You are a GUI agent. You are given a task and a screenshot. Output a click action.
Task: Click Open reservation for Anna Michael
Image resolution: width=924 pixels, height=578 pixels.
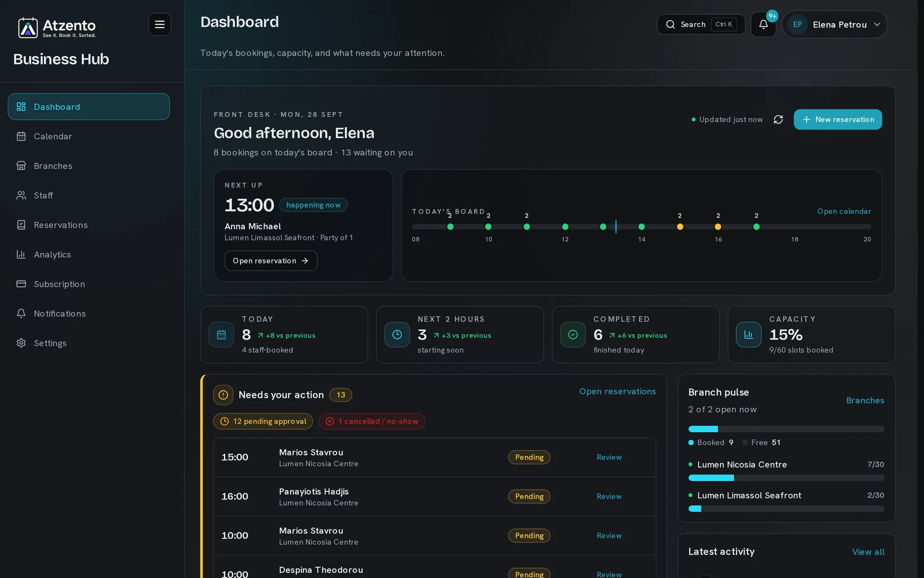pyautogui.click(x=271, y=261)
